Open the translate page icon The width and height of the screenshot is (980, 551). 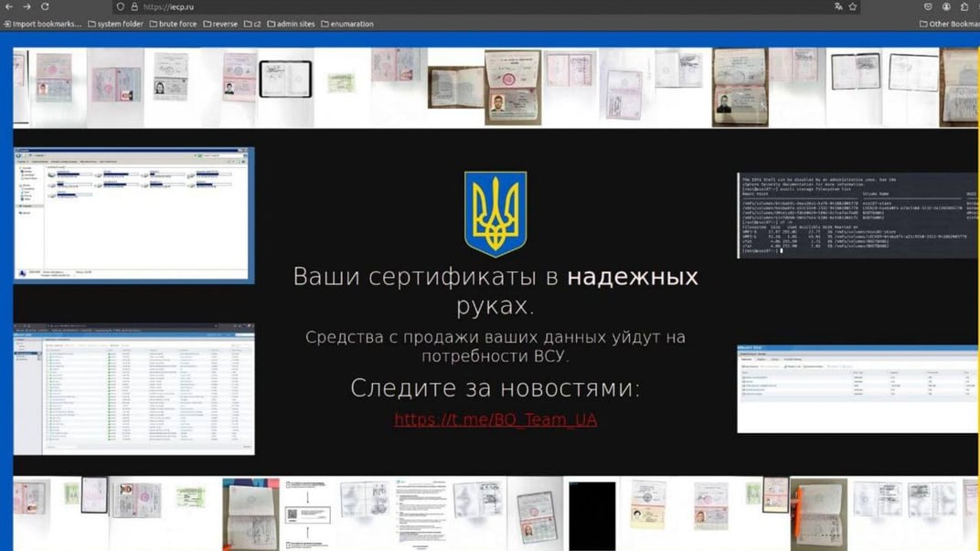(838, 6)
